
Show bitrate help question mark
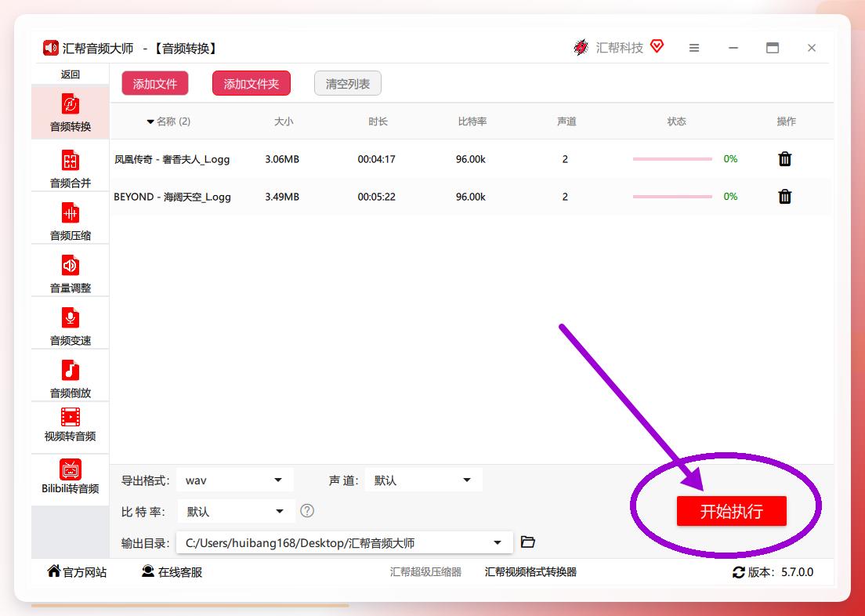tap(307, 511)
